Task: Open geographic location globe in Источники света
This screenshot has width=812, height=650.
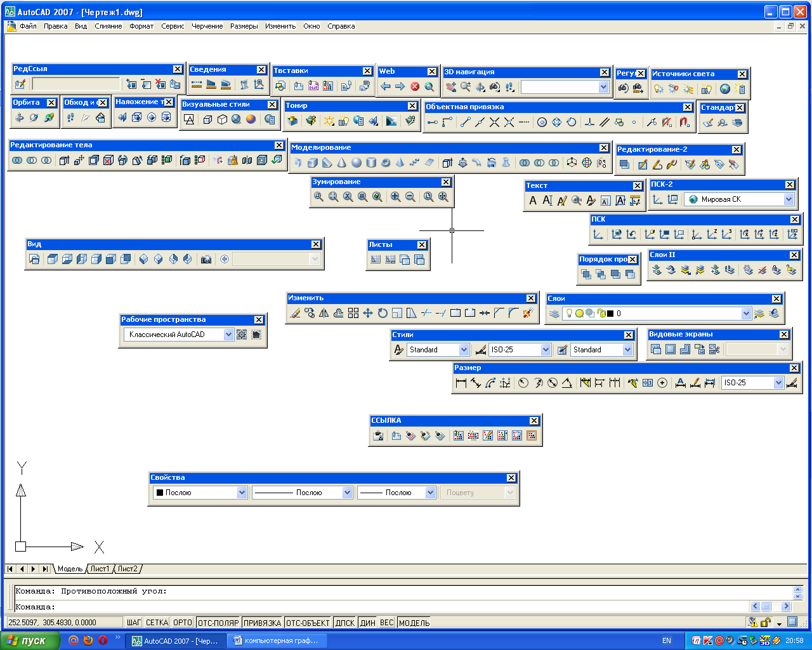Action: [x=725, y=90]
